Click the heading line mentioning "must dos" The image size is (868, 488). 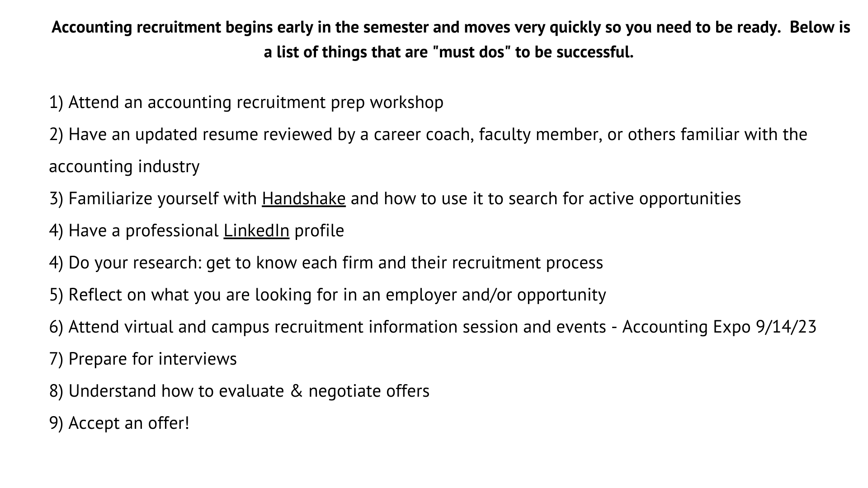(448, 52)
